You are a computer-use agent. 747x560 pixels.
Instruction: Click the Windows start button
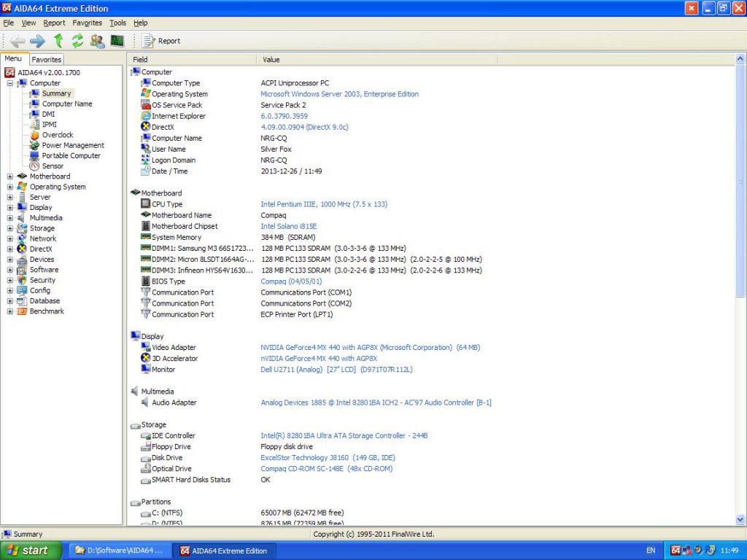click(28, 551)
